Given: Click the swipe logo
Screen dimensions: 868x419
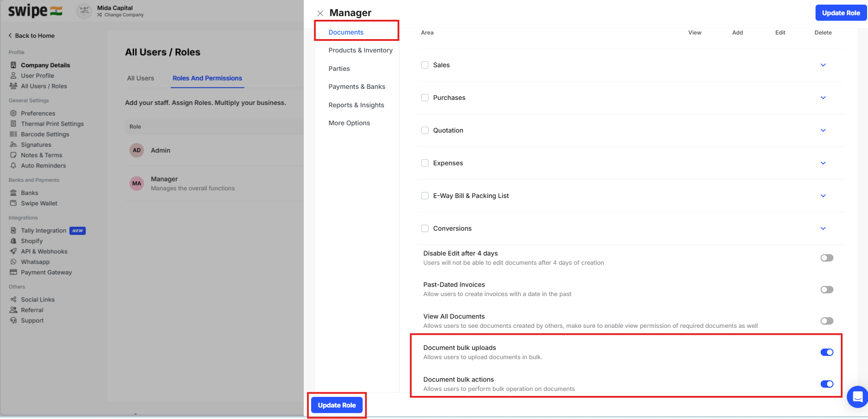Looking at the screenshot, I should (x=35, y=11).
